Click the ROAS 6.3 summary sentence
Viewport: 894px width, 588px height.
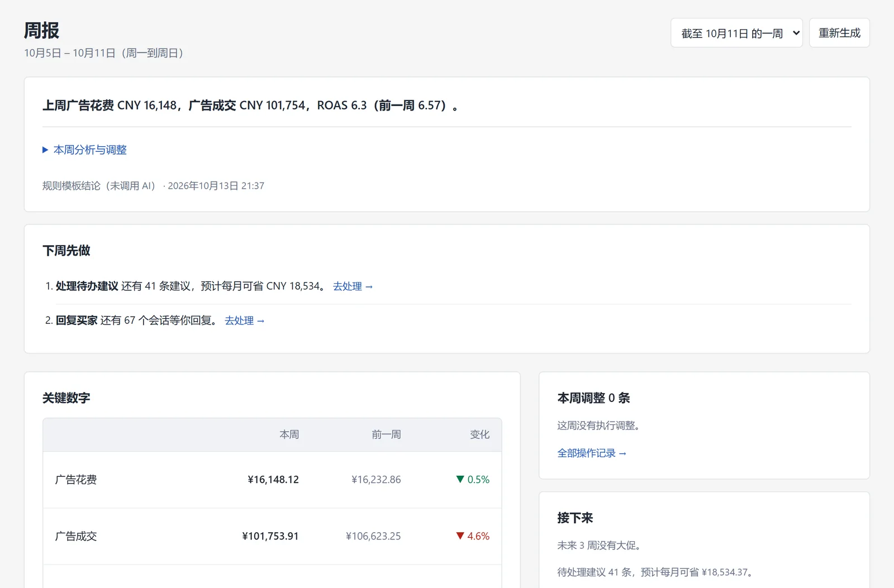[250, 105]
